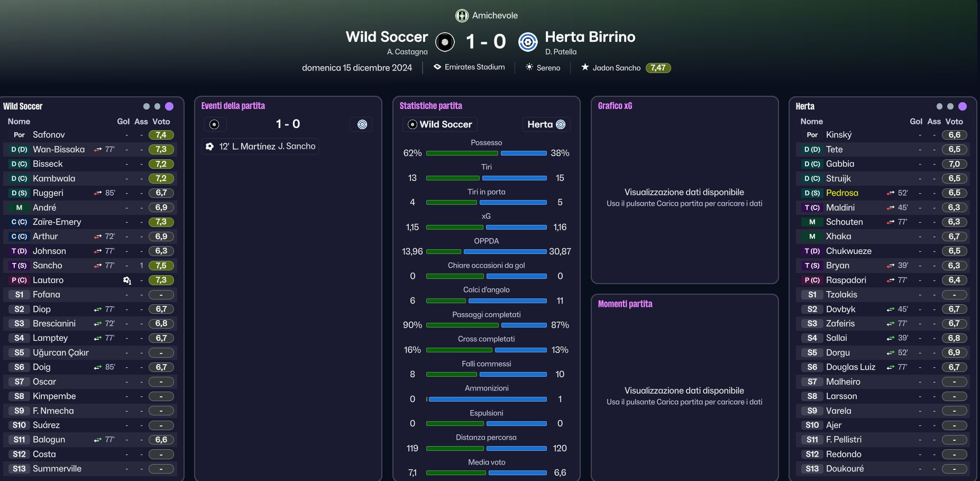Image resolution: width=980 pixels, height=481 pixels.
Task: Click the Wild Soccer club badge in header
Action: (x=445, y=42)
